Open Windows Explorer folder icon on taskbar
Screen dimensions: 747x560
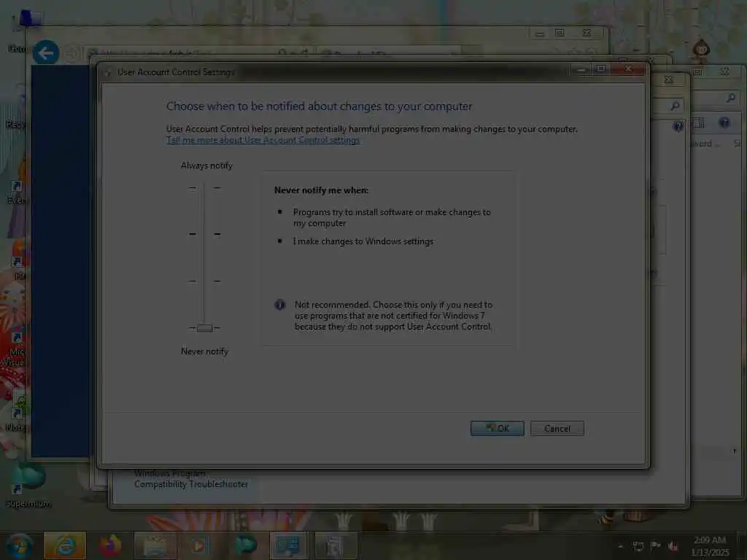[155, 545]
